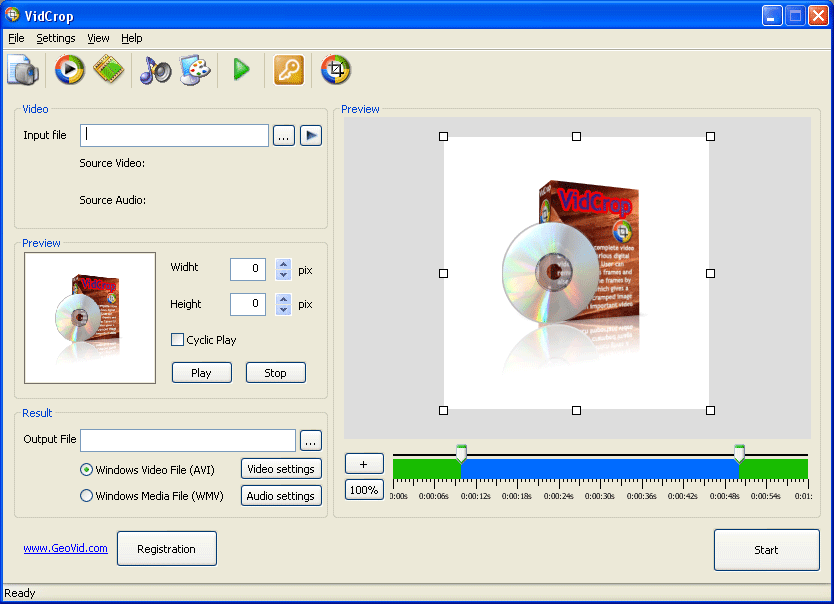
Task: Open the File menu
Action: [16, 38]
